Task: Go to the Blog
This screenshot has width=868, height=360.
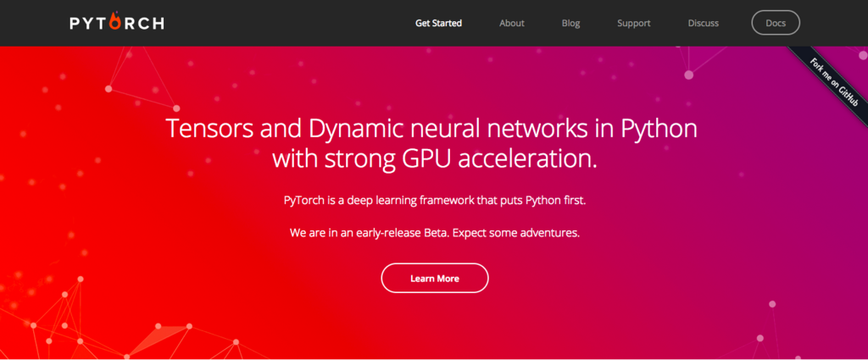Action: [570, 23]
